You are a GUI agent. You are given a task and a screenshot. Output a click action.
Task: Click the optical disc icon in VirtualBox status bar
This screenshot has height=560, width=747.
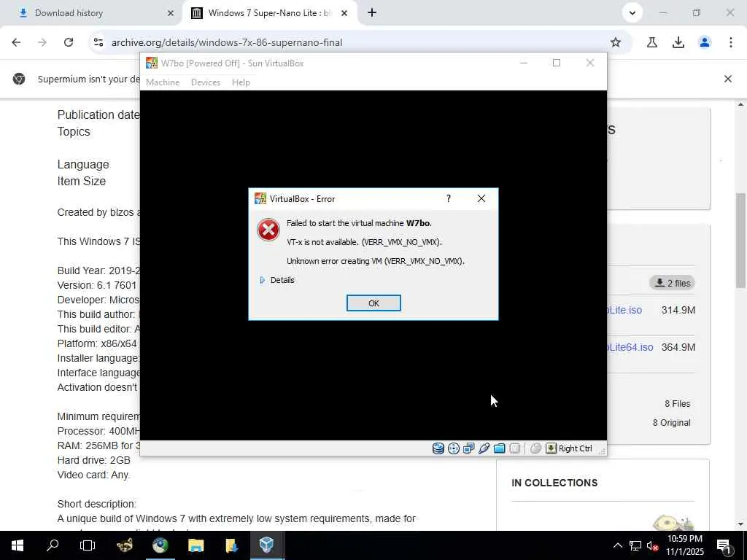[x=454, y=448]
